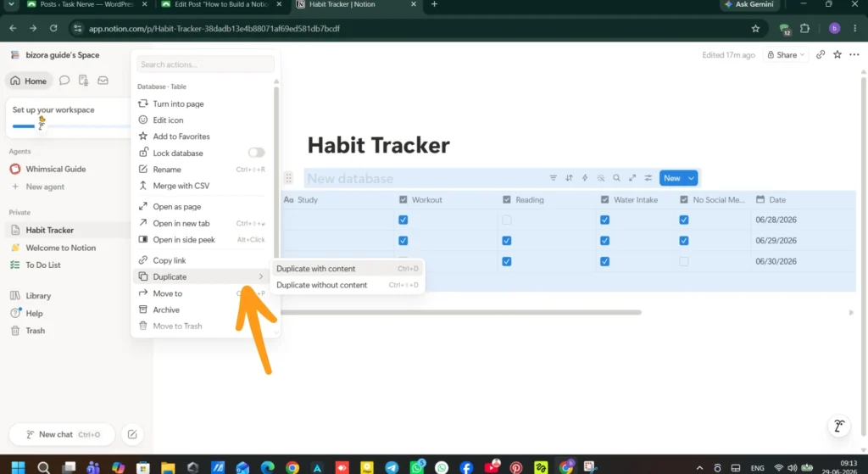868x474 pixels.
Task: Uncheck Workout for 06/28/2026
Action: click(x=403, y=220)
